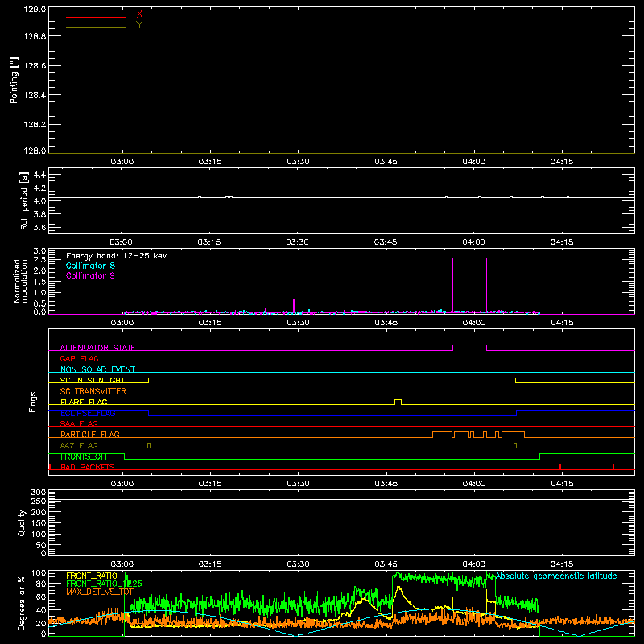Image resolution: width=644 pixels, height=644 pixels.
Task: Click 03:15 under the Quality plot
Action: coord(210,564)
